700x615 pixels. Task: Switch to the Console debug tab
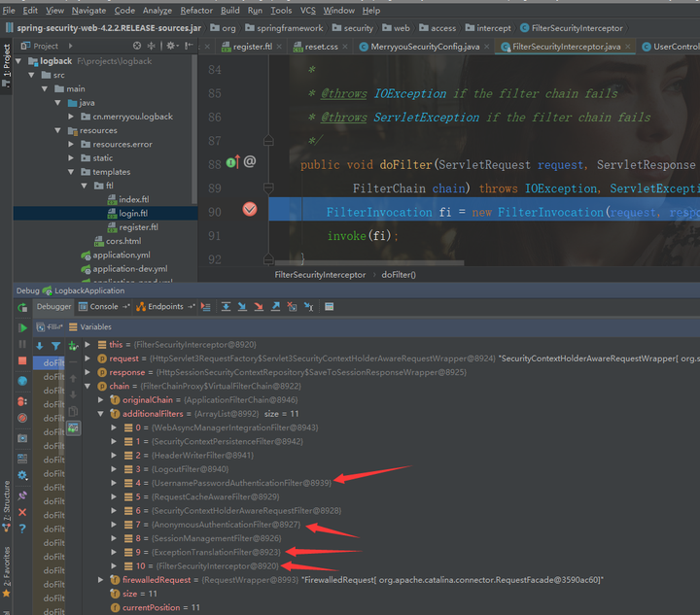tap(103, 307)
